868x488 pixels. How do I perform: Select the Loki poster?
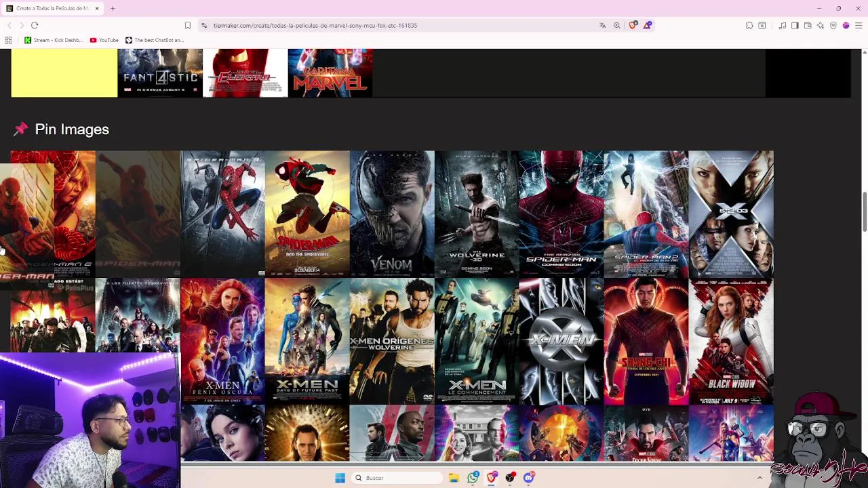tap(307, 433)
